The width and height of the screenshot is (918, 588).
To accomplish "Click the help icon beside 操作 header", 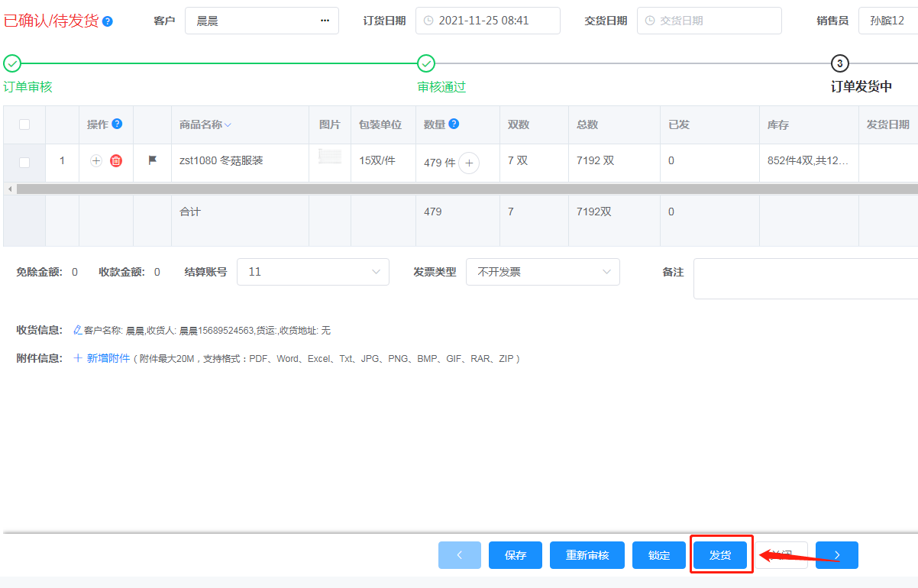I will coord(118,124).
